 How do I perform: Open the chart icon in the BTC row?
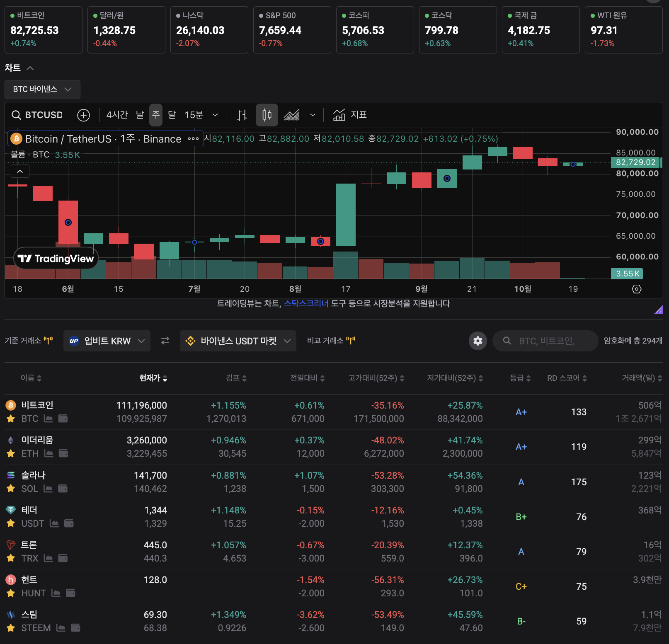(48, 419)
